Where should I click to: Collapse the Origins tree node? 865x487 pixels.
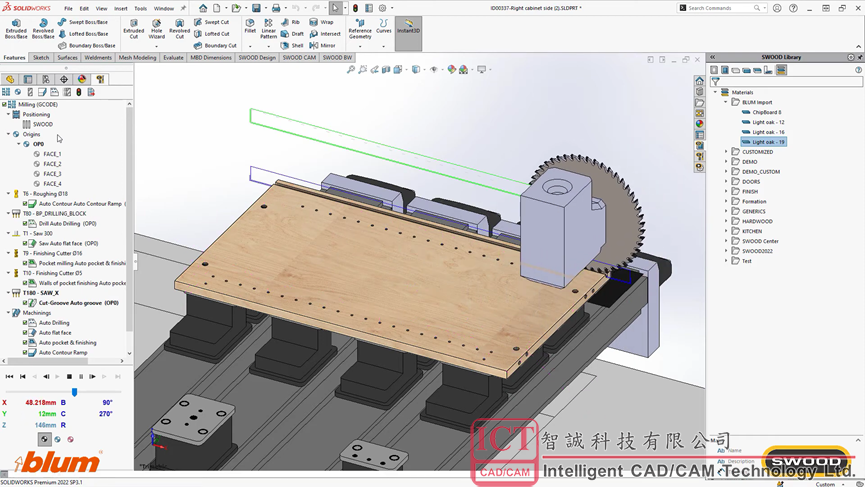tap(8, 134)
